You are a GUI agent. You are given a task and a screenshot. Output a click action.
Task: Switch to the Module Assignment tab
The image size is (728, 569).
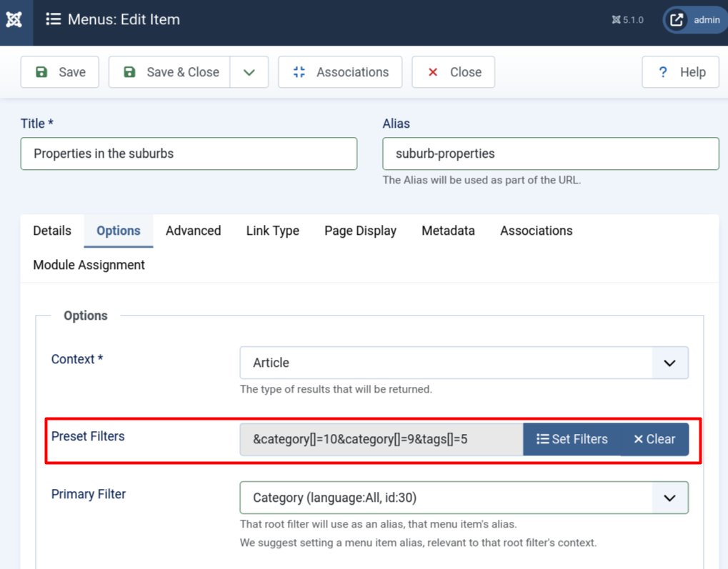pyautogui.click(x=89, y=265)
